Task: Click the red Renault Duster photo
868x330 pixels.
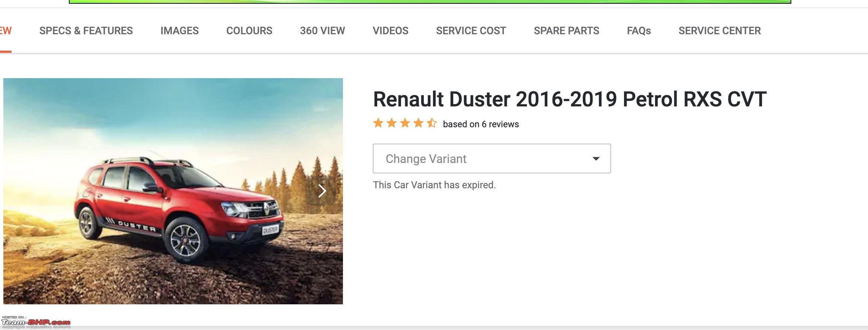Action: [173, 191]
